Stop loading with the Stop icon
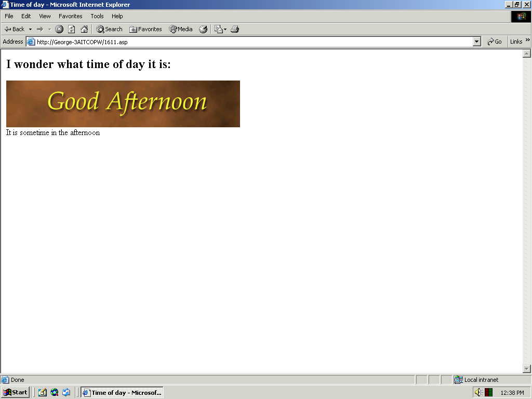 pos(59,29)
